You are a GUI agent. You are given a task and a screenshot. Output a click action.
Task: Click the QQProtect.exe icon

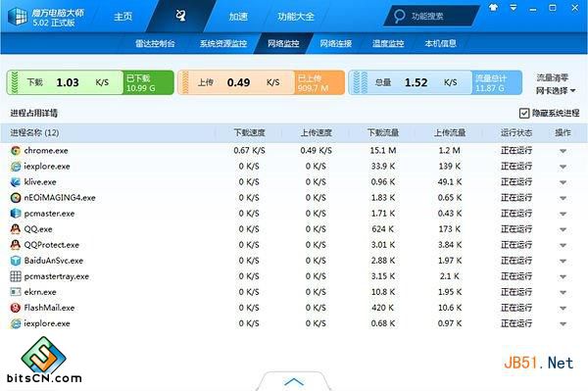pyautogui.click(x=16, y=245)
